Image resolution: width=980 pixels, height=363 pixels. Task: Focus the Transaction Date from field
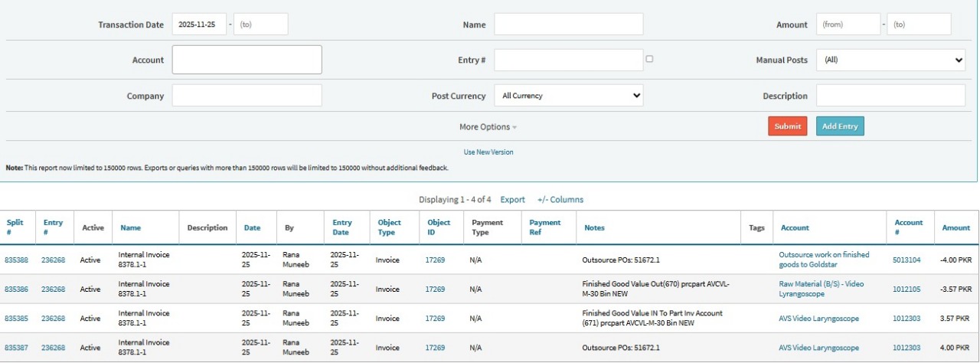[x=199, y=25]
